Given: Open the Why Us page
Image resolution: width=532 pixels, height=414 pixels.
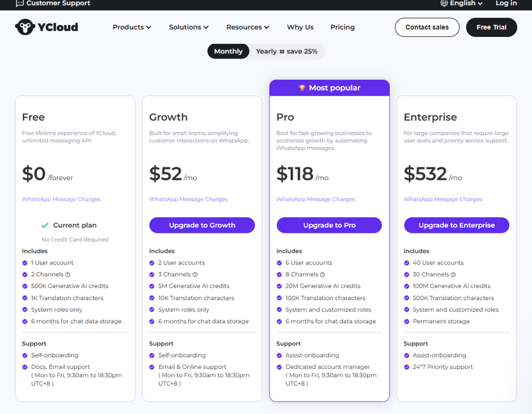Looking at the screenshot, I should point(300,27).
